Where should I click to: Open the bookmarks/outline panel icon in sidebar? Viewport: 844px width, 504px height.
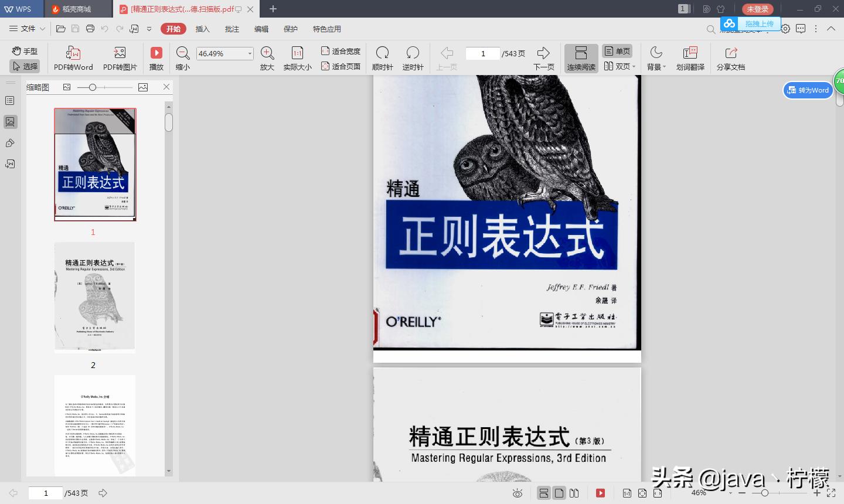pos(9,100)
